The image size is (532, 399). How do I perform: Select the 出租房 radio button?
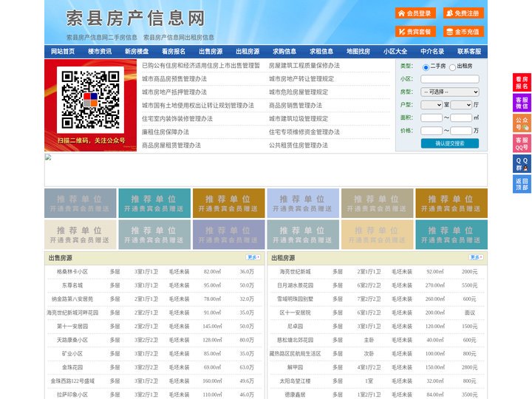click(x=452, y=67)
